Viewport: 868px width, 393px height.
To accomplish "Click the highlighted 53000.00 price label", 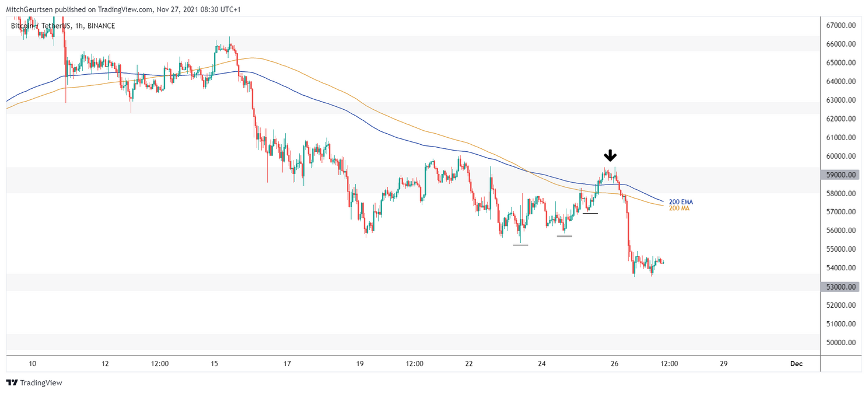I will [x=841, y=287].
